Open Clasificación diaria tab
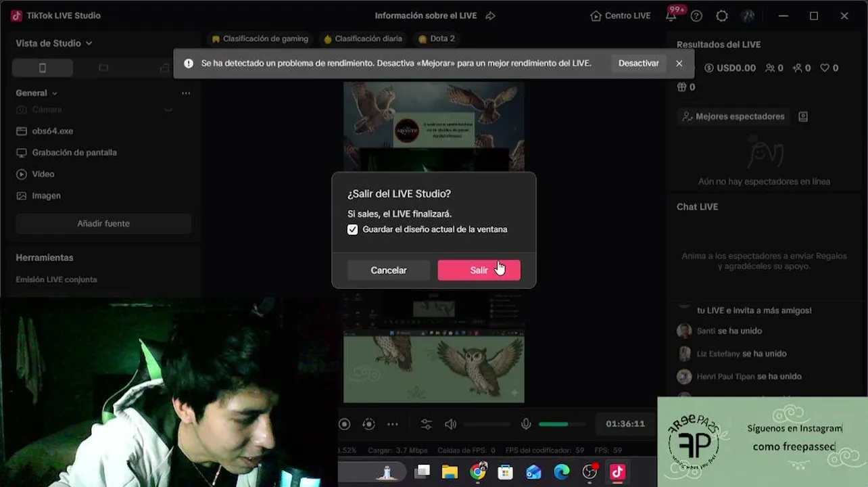This screenshot has height=487, width=868. tap(363, 39)
